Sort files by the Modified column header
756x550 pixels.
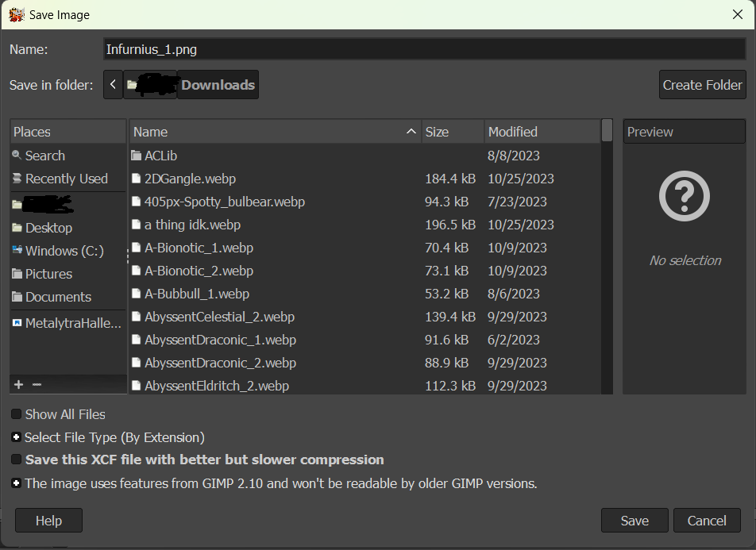tap(542, 132)
